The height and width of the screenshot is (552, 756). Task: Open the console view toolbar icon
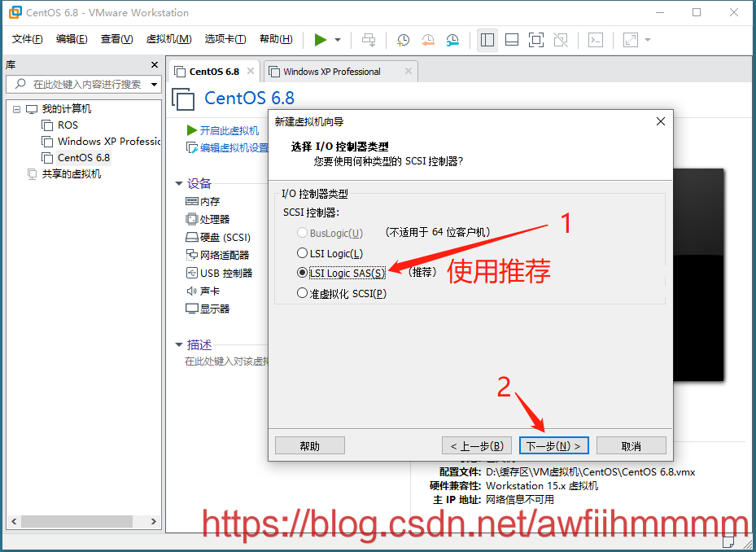point(596,40)
